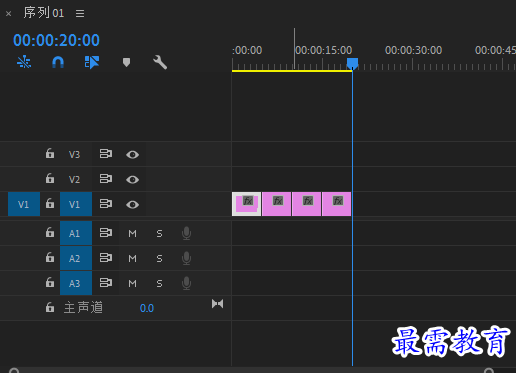Hide V2 track output eye
This screenshot has height=373, width=516.
click(x=132, y=180)
